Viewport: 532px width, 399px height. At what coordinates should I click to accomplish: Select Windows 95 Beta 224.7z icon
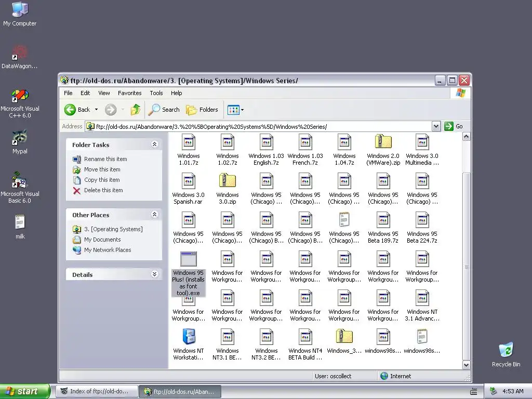(x=422, y=220)
